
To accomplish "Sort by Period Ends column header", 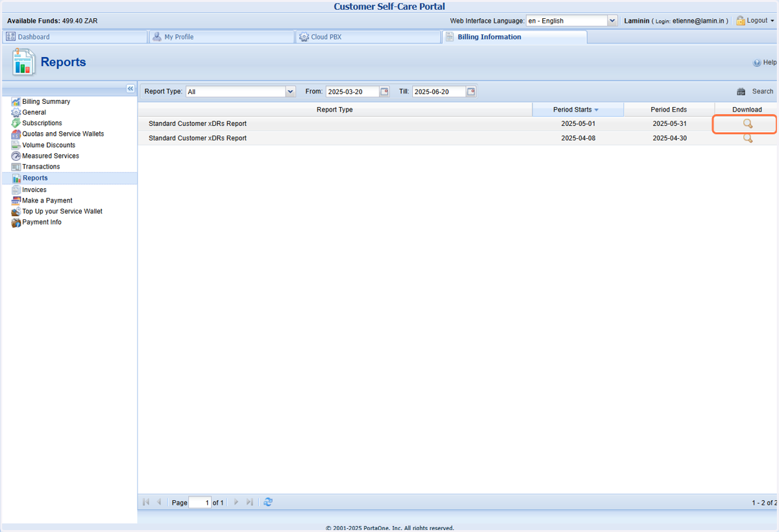I will coord(669,110).
